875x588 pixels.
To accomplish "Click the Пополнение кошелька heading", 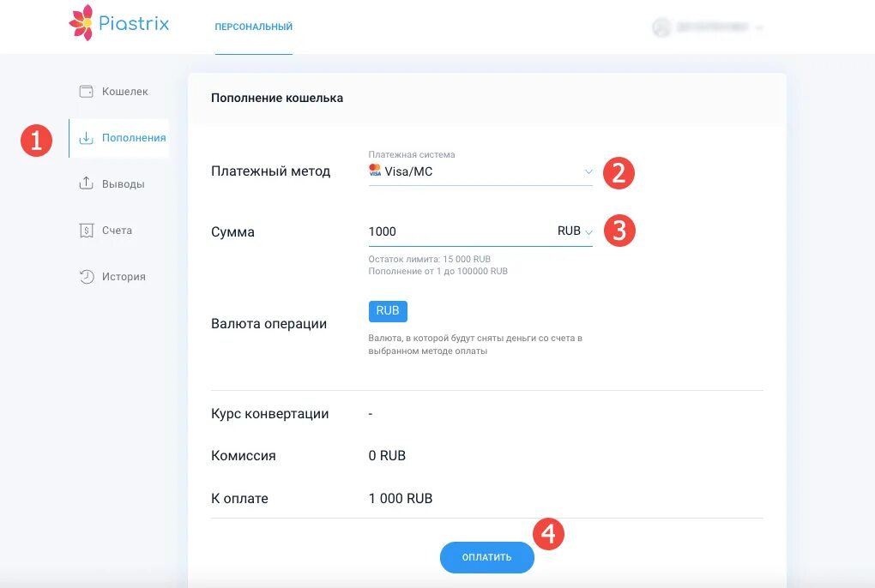I will pyautogui.click(x=277, y=98).
